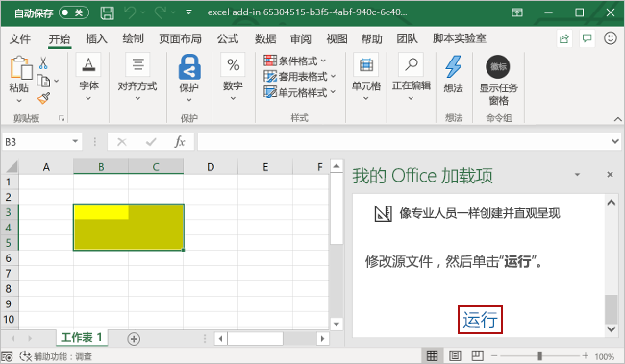The image size is (625, 364).
Task: Switch to Page Break Preview icon
Action: coord(478,355)
